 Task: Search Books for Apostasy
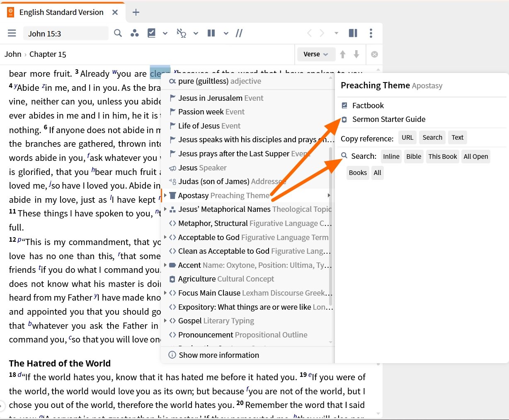[x=358, y=173]
